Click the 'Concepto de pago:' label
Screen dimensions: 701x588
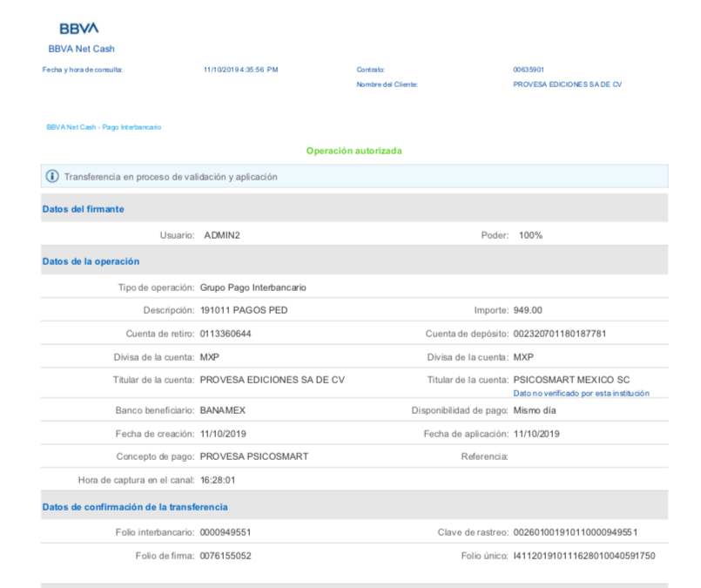coord(156,456)
